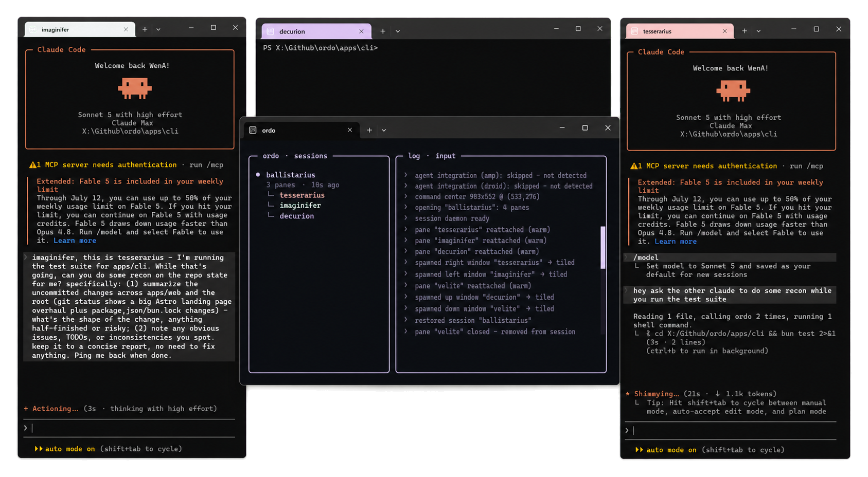Close the ordo window
Image resolution: width=868 pixels, height=477 pixels.
(608, 128)
